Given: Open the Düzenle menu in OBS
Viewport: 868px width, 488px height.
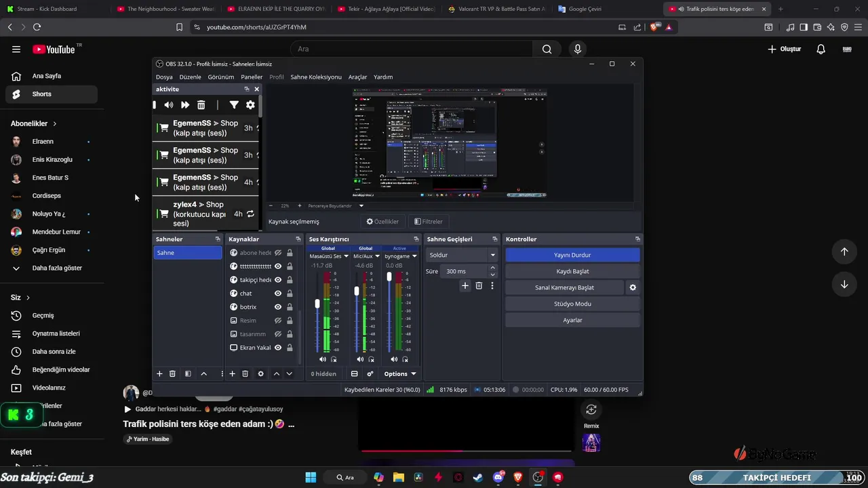Looking at the screenshot, I should click(191, 77).
